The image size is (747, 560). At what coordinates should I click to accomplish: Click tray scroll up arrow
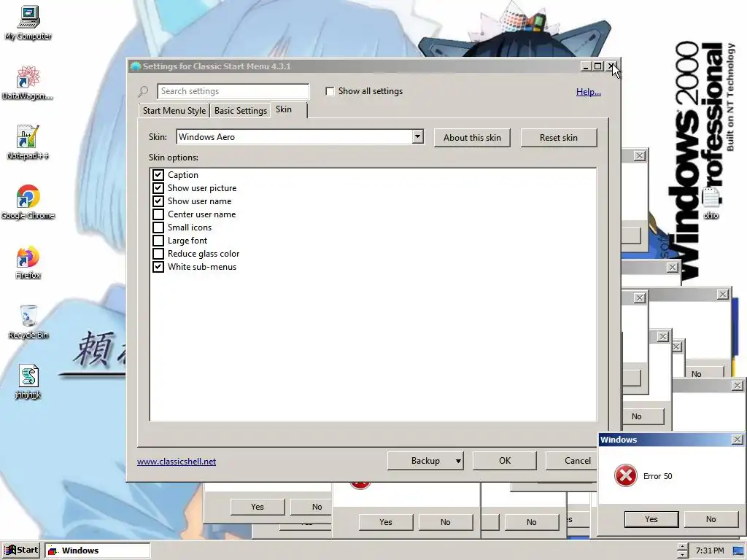coord(682,547)
